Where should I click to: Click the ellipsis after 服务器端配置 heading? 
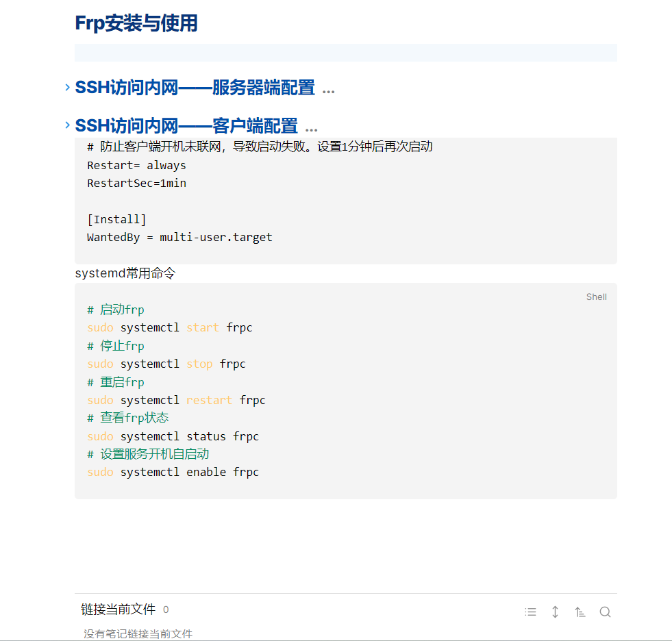pos(328,91)
